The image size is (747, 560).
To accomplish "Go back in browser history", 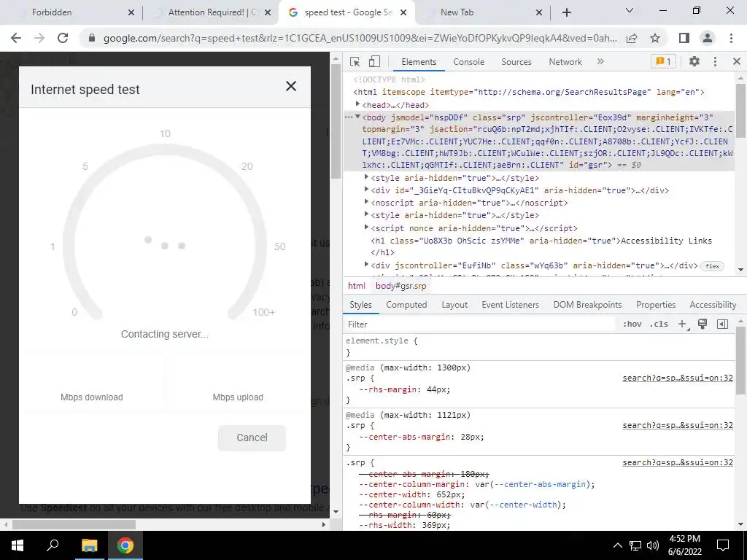I will click(x=16, y=38).
